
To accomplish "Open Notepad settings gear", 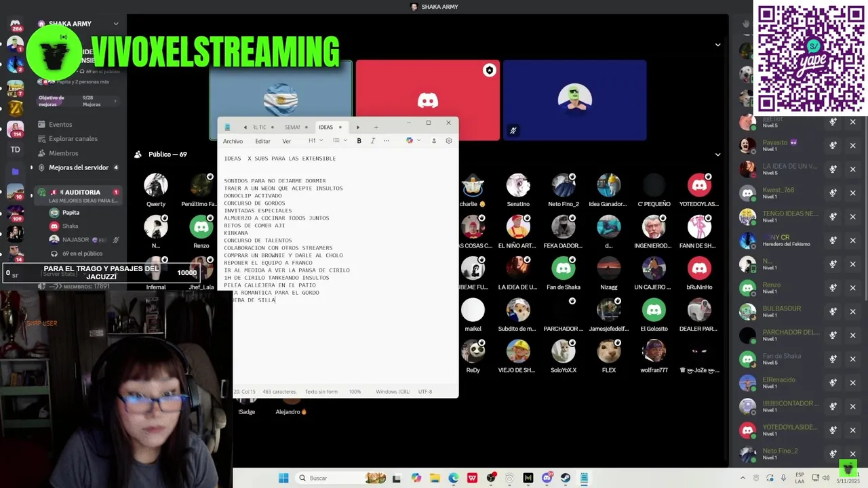I will 449,141.
